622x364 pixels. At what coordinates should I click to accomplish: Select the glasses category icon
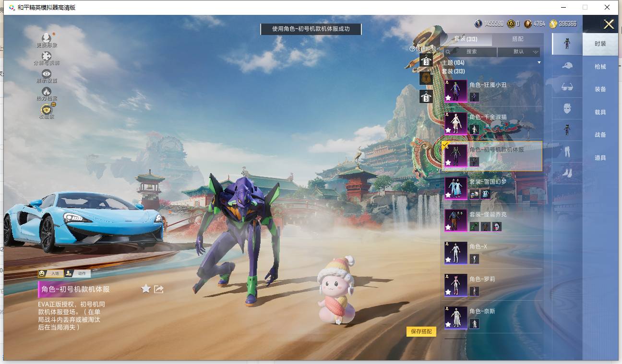(x=567, y=87)
